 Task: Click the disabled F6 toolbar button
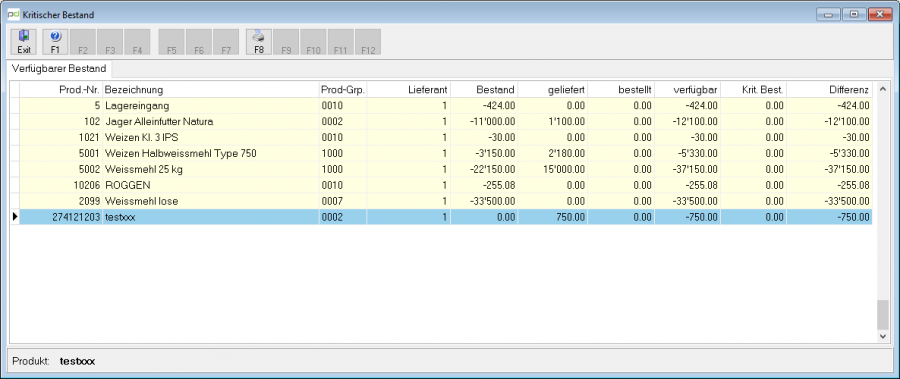coord(199,42)
